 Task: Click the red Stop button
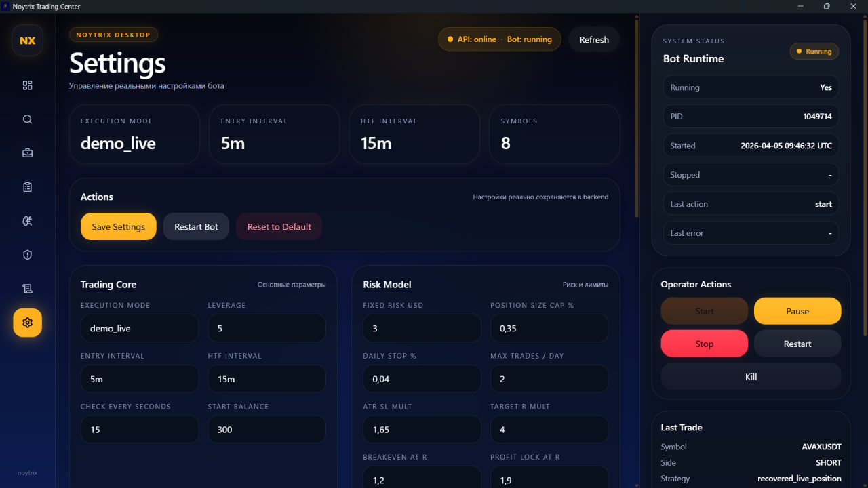(704, 344)
